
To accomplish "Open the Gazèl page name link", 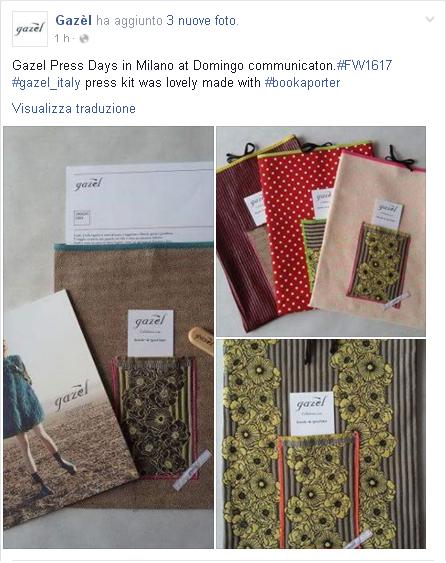I will coord(74,20).
